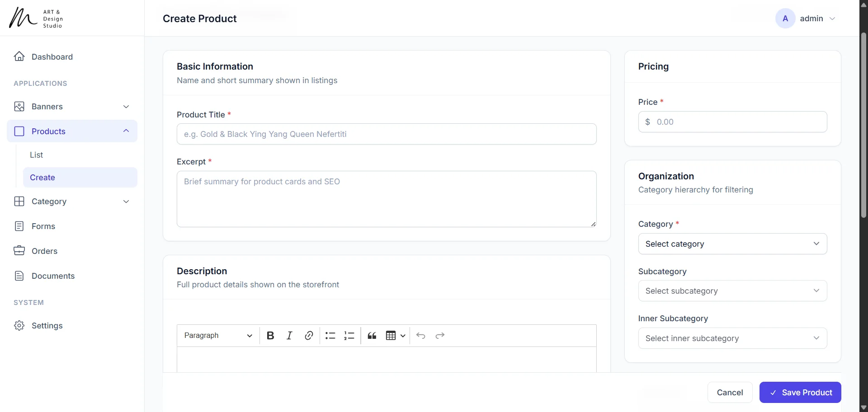Redo the last editor change

(440, 336)
